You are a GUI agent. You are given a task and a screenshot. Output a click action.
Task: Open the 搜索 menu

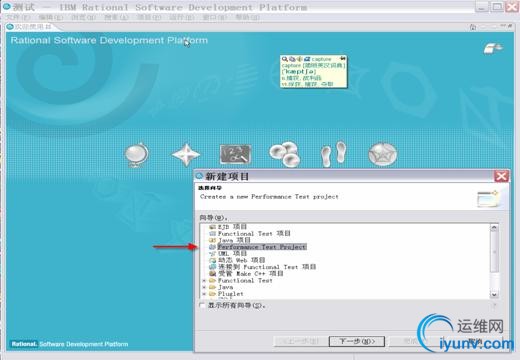coord(116,17)
